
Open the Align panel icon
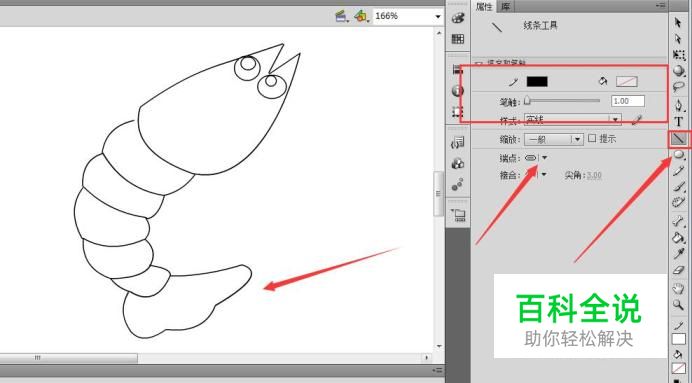(x=458, y=70)
